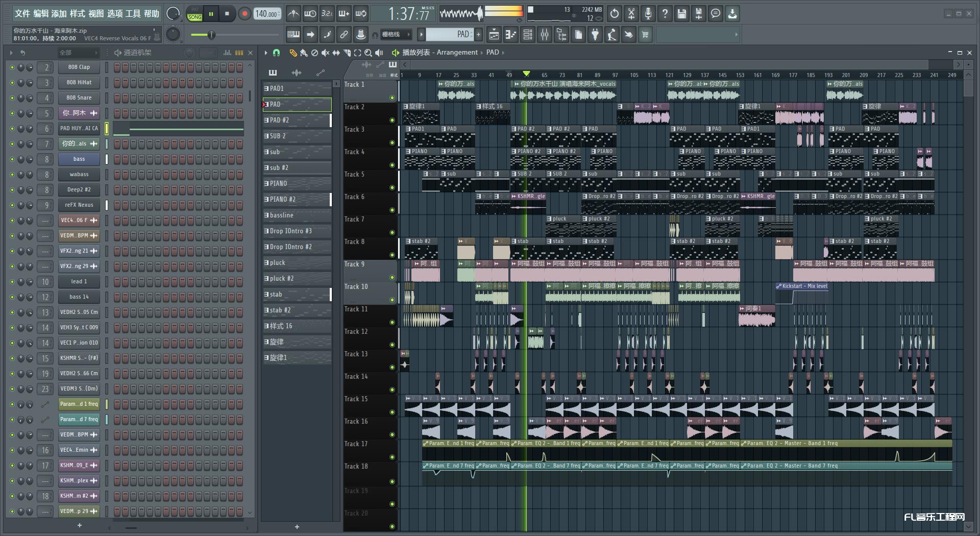Viewport: 980px width, 536px height.
Task: Click the green song position marker
Action: (x=526, y=74)
